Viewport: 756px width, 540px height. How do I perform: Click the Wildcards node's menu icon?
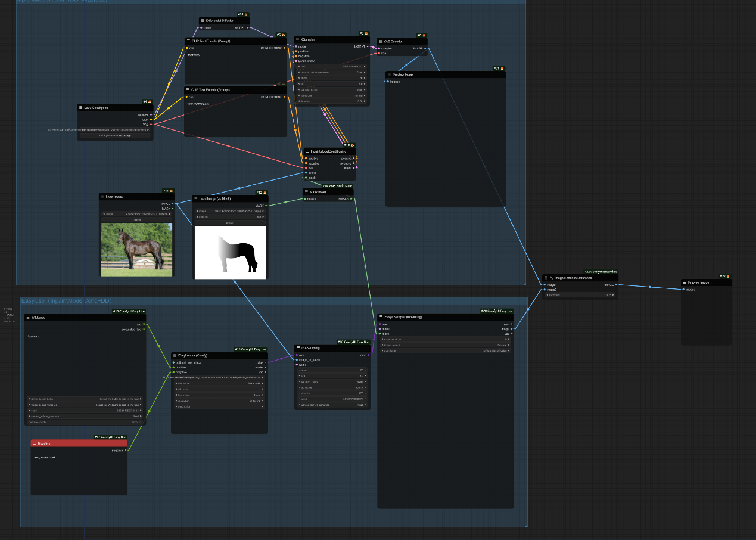pyautogui.click(x=28, y=317)
